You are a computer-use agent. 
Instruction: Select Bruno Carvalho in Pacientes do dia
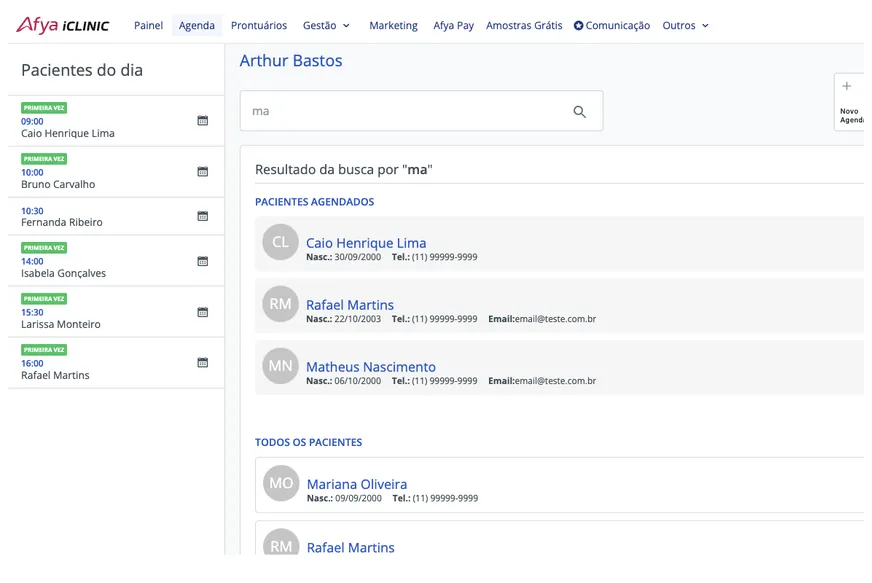[58, 184]
